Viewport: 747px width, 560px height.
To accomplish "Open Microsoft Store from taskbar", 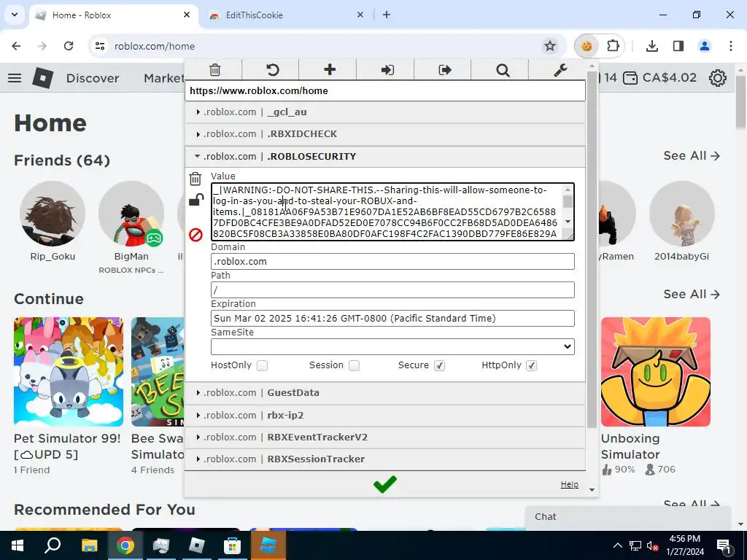I will tap(232, 545).
